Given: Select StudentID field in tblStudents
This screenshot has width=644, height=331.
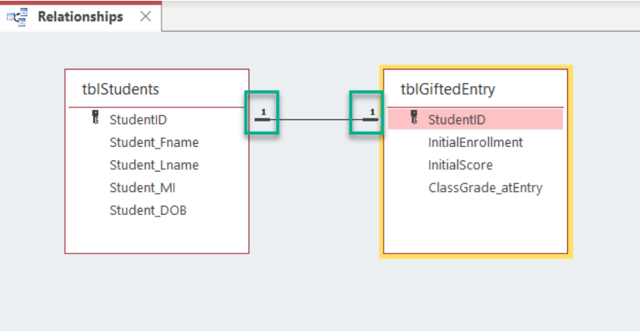Looking at the screenshot, I should [138, 120].
